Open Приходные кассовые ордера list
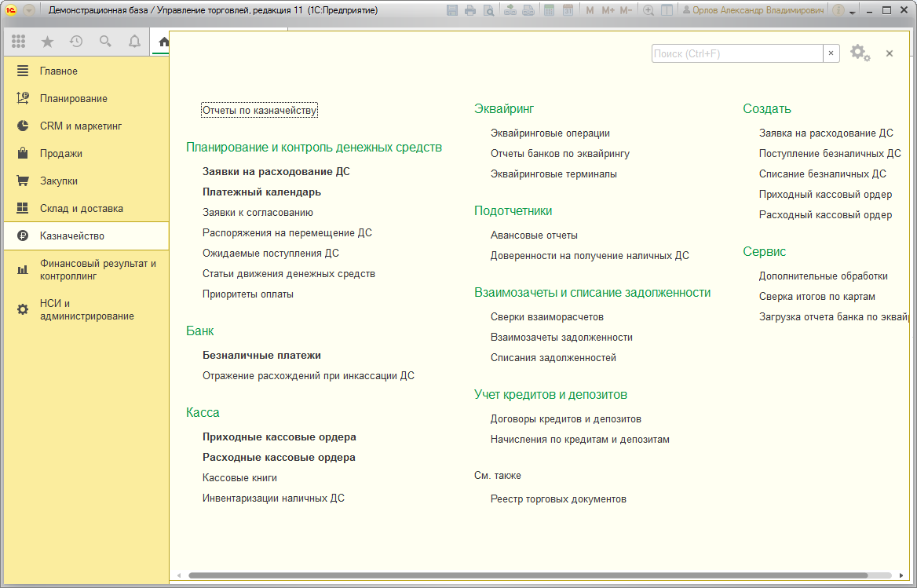Image resolution: width=917 pixels, height=588 pixels. click(279, 436)
